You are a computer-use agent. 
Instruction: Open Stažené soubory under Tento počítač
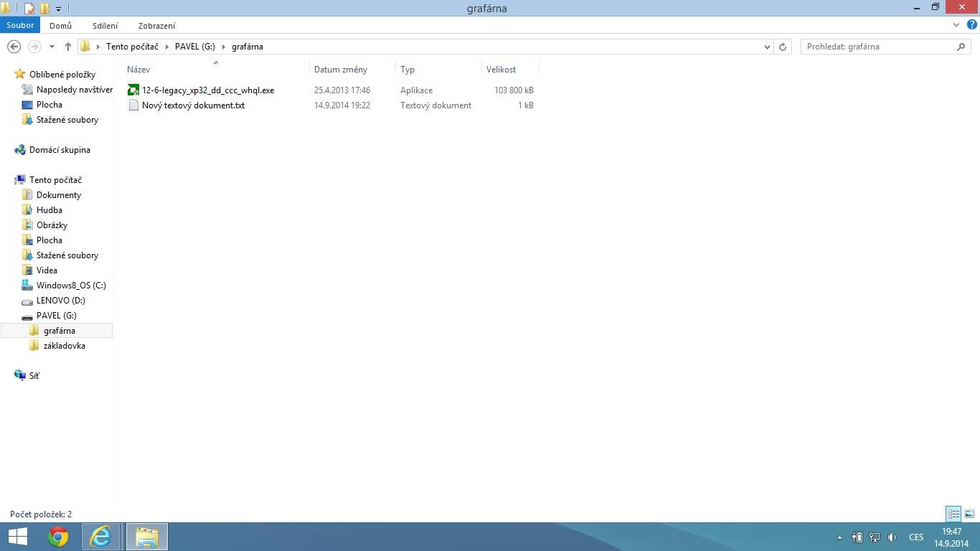tap(67, 255)
